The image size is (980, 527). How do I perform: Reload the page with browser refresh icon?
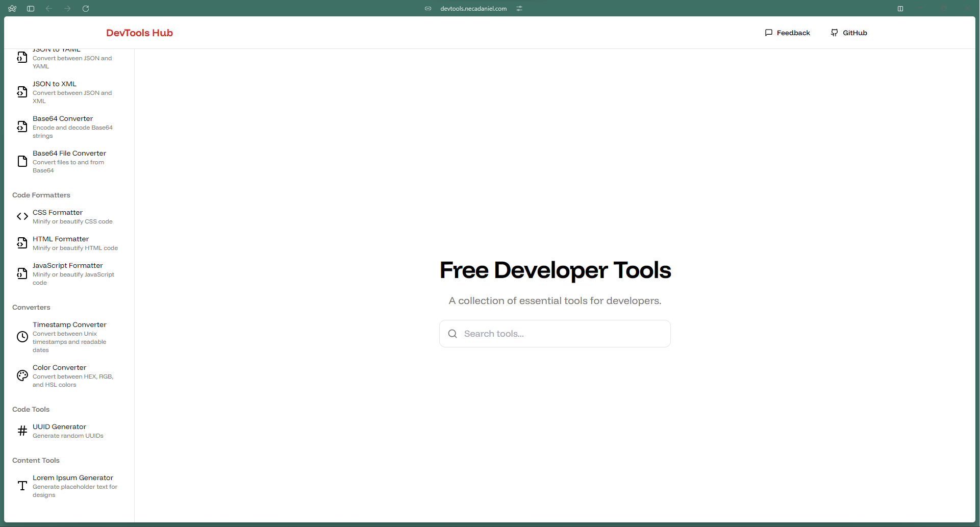coord(86,9)
